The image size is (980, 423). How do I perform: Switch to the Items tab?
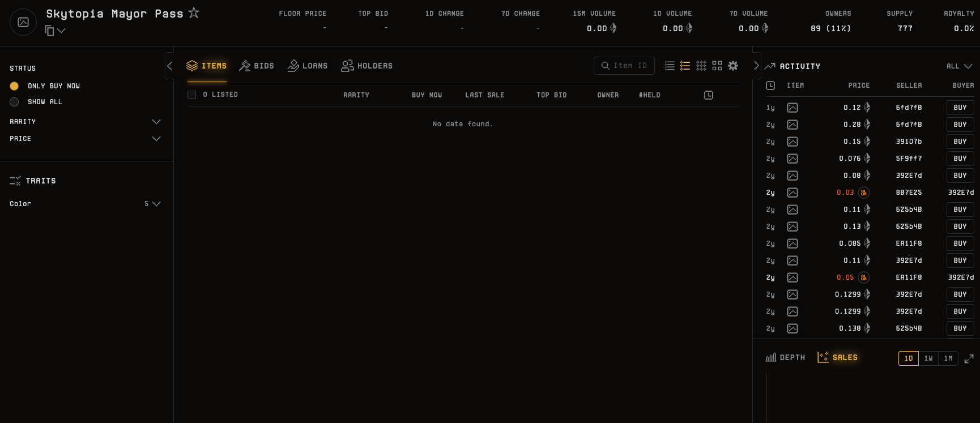207,66
